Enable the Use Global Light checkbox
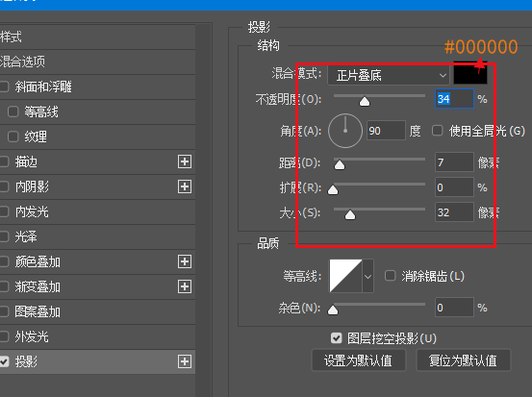Screen dimensions: 532x397 coord(438,131)
